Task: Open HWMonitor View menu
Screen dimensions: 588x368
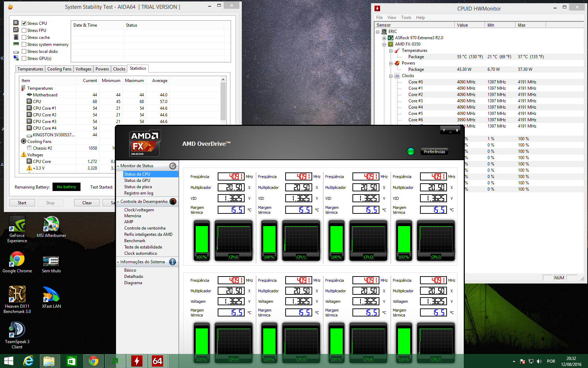Action: (392, 18)
